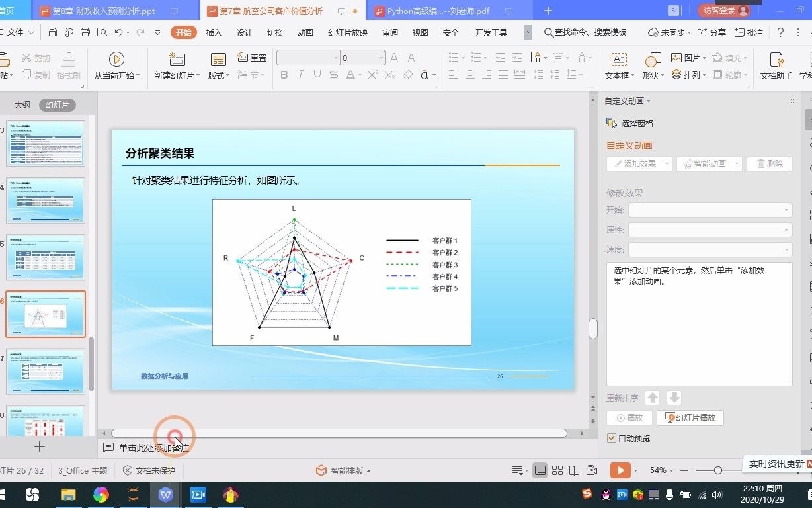Insert a 文本框 text box

[618, 64]
